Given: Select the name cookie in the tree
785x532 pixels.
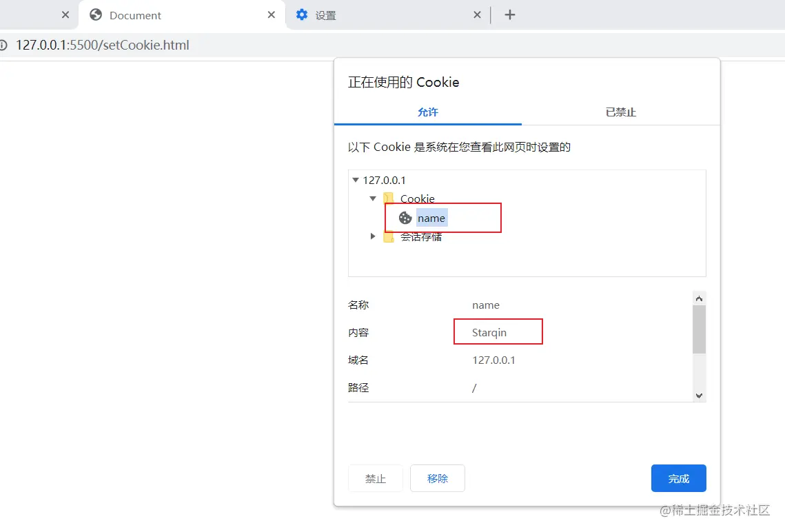Looking at the screenshot, I should (431, 218).
